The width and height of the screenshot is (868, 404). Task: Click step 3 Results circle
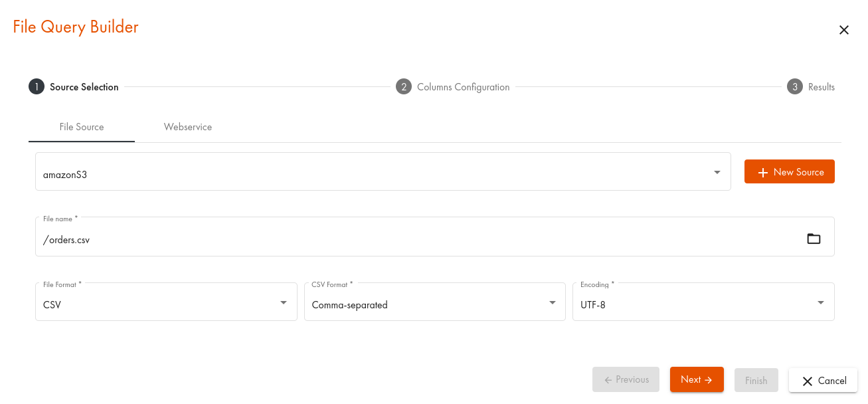(x=794, y=87)
